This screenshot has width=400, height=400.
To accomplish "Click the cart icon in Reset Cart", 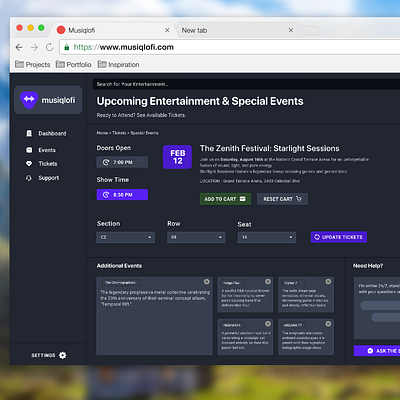I will point(299,199).
